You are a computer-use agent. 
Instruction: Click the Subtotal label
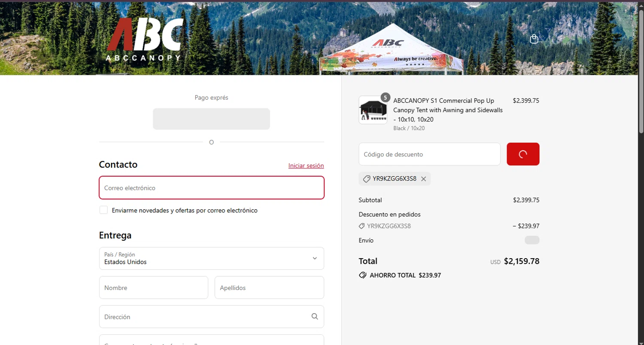pyautogui.click(x=370, y=200)
